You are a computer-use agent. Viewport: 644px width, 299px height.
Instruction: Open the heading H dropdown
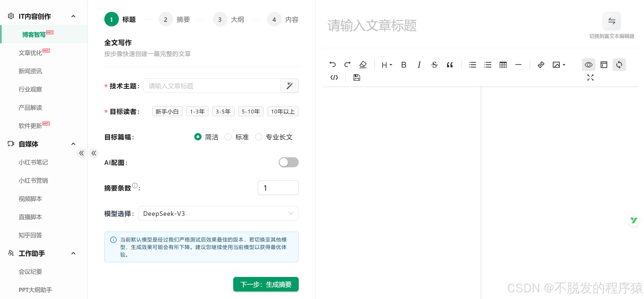(x=386, y=65)
